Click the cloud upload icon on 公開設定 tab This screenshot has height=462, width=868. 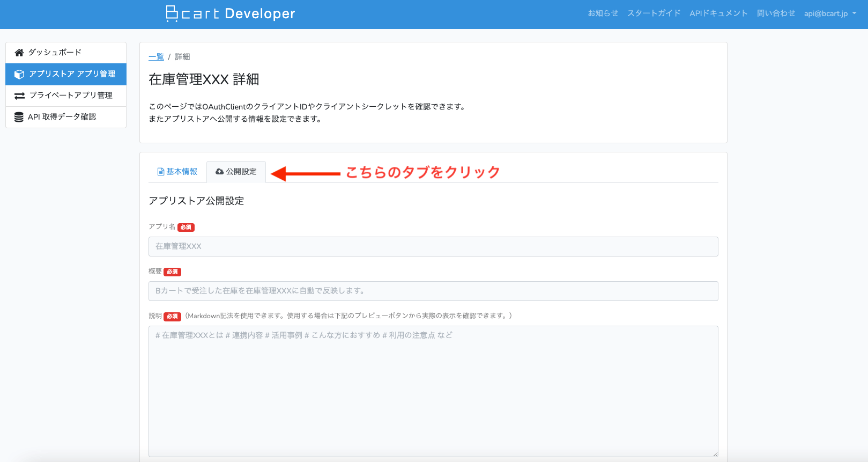[x=219, y=172]
